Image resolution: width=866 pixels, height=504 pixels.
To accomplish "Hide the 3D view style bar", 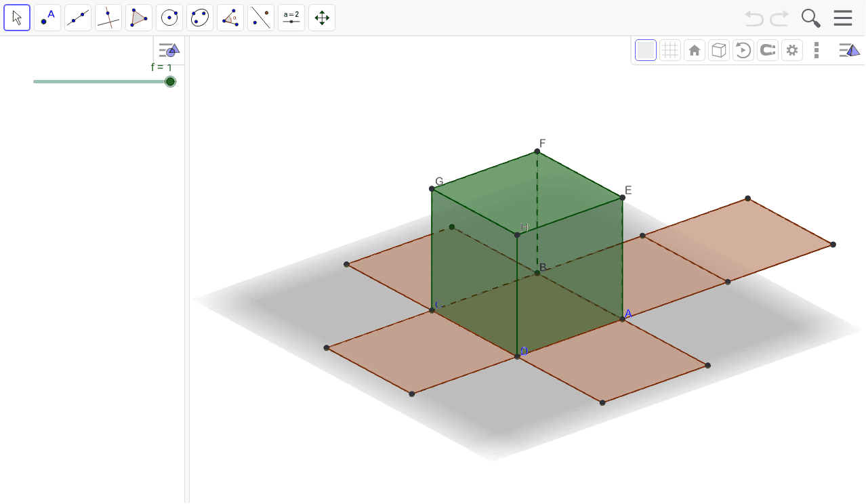I will click(849, 49).
